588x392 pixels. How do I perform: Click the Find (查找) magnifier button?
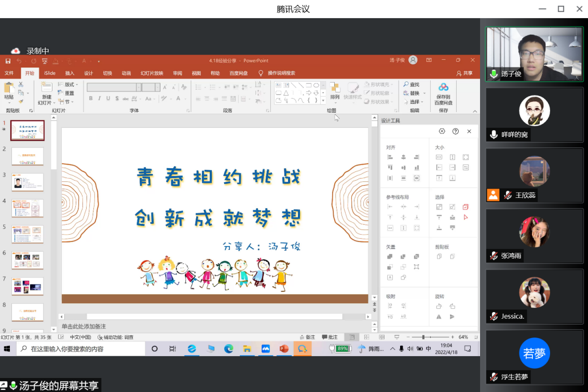[411, 85]
